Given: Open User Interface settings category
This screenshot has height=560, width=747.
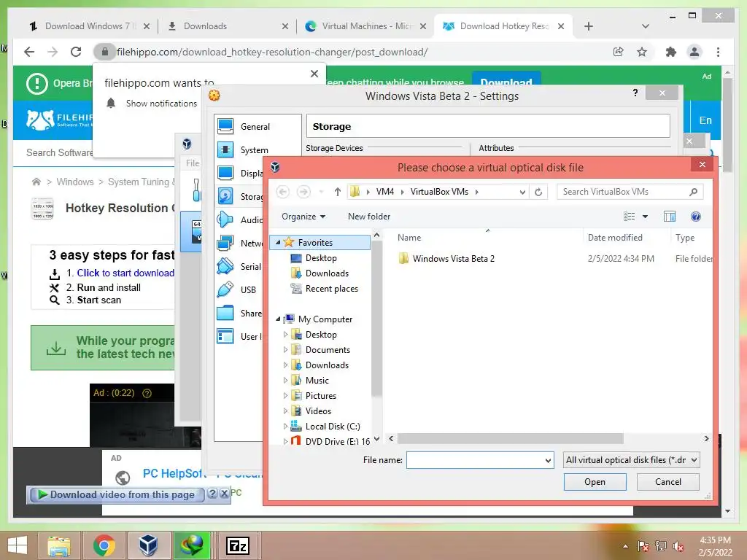Looking at the screenshot, I should click(239, 337).
